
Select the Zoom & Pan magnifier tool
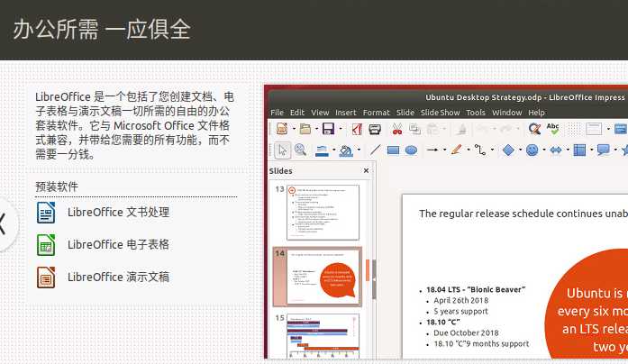coord(300,150)
